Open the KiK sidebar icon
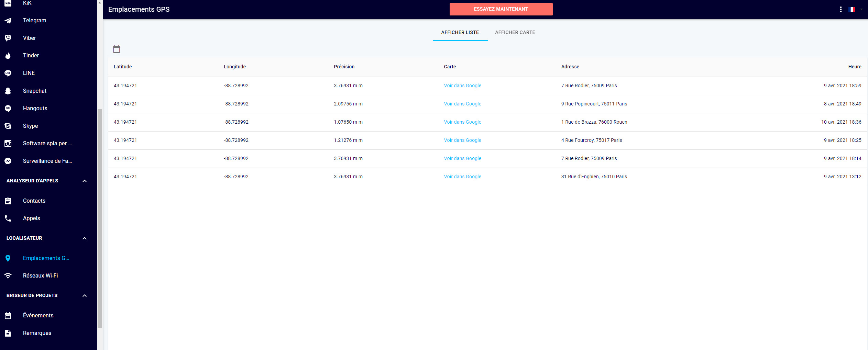 point(8,3)
